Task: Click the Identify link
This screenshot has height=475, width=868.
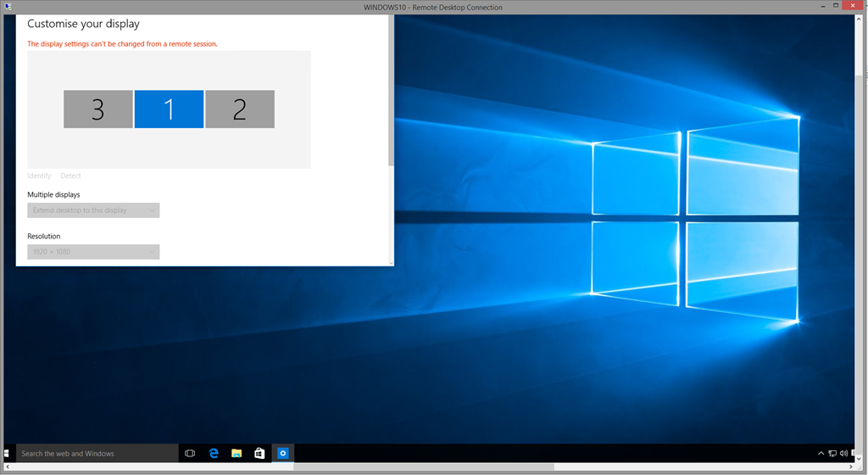Action: pyautogui.click(x=39, y=176)
